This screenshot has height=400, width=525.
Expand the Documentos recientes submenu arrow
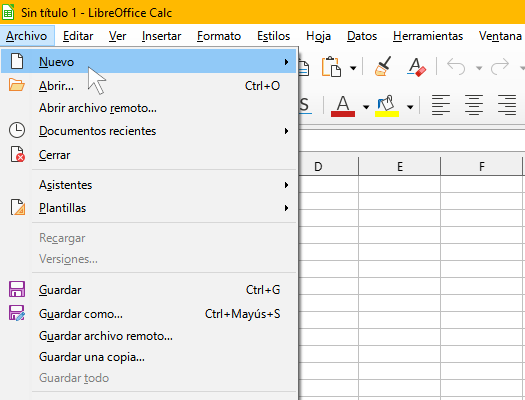[x=286, y=131]
